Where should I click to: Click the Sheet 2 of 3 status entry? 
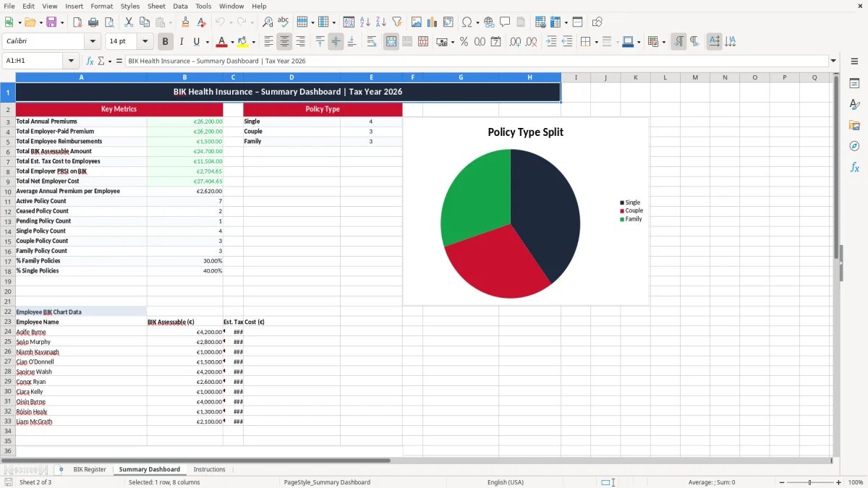pos(35,482)
